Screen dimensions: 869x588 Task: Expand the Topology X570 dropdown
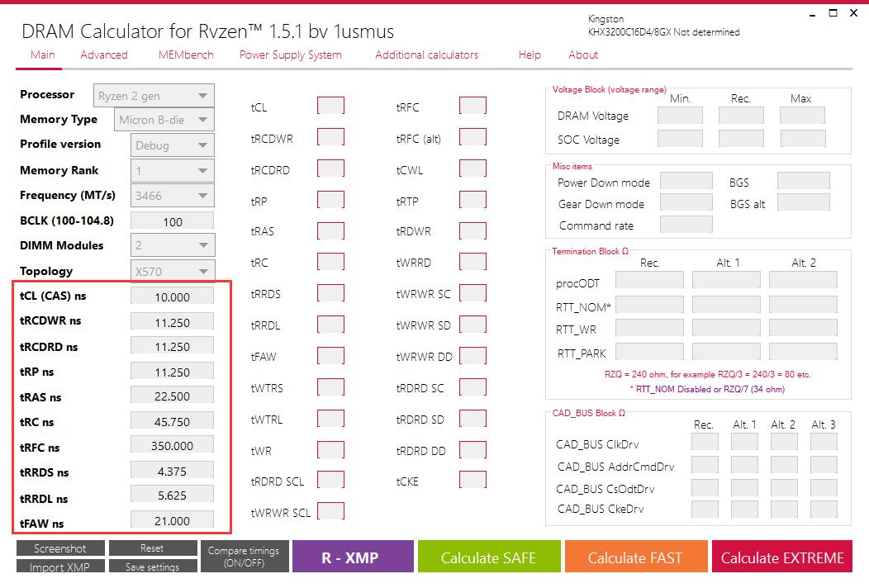point(172,271)
